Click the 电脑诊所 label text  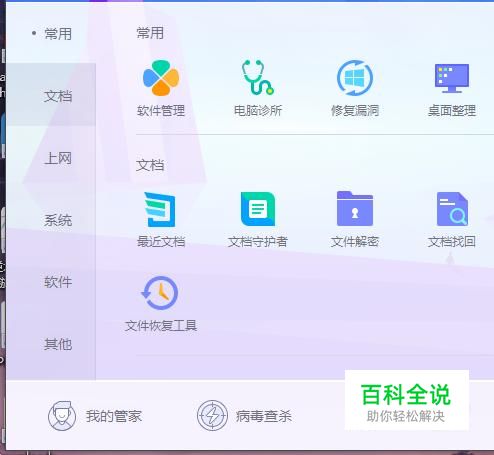(x=258, y=111)
